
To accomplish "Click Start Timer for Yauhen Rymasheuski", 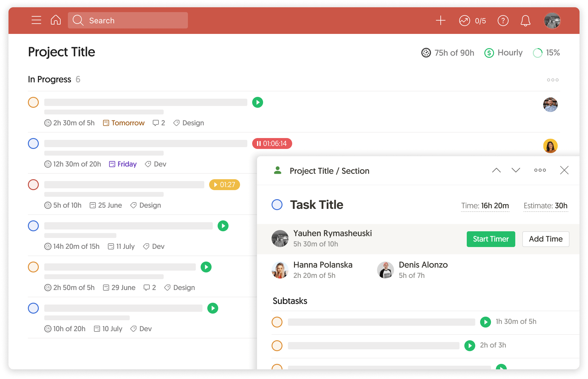I will [490, 239].
